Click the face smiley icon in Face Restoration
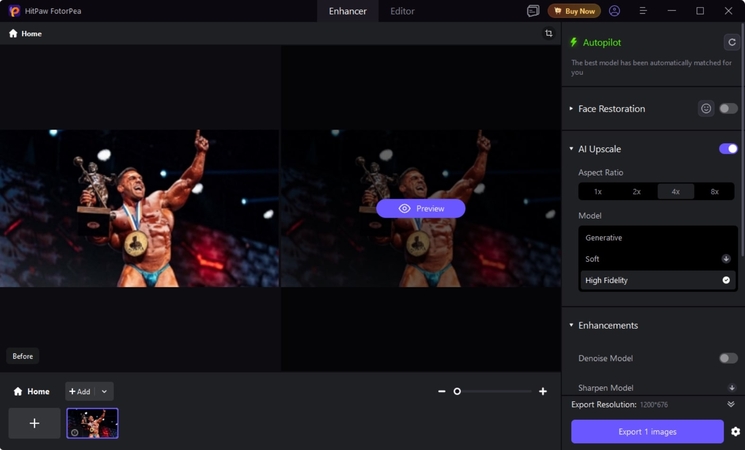This screenshot has height=450, width=745. click(x=706, y=108)
